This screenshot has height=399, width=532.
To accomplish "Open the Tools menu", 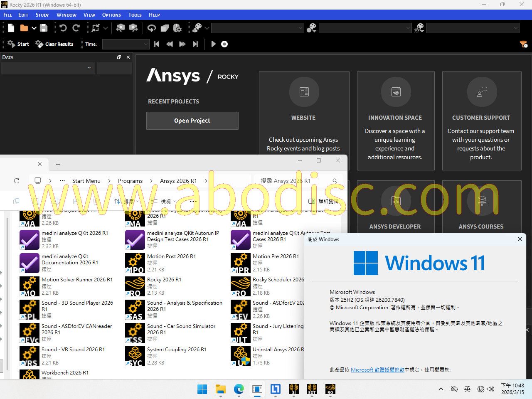I will click(x=135, y=15).
